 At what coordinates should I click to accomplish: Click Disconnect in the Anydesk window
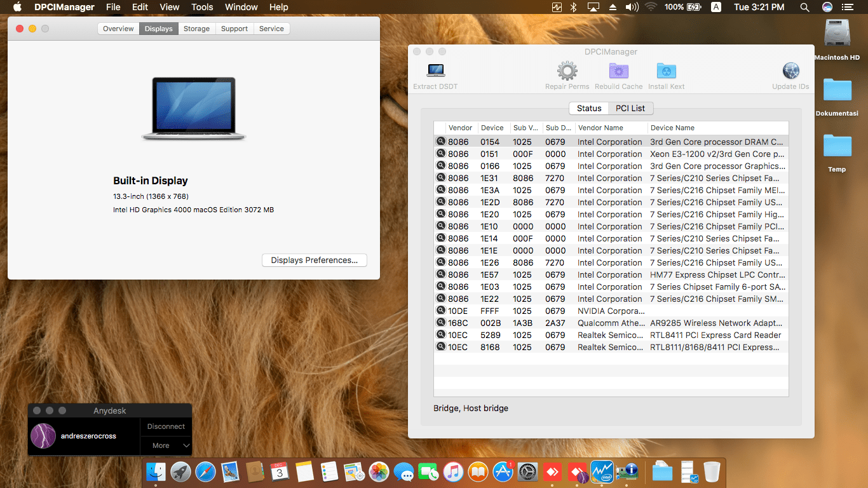click(166, 426)
